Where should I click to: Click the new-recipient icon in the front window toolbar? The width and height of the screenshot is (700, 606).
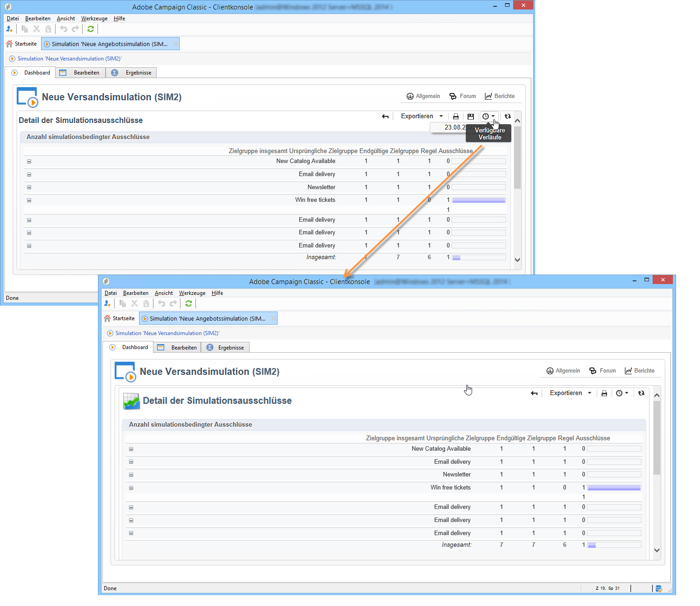pyautogui.click(x=107, y=303)
